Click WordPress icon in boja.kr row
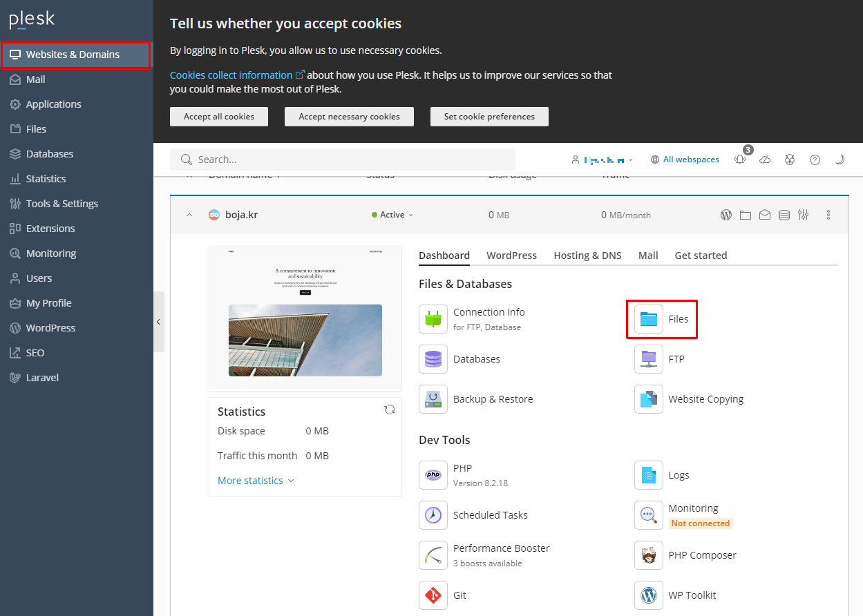This screenshot has height=616, width=863. 726,215
